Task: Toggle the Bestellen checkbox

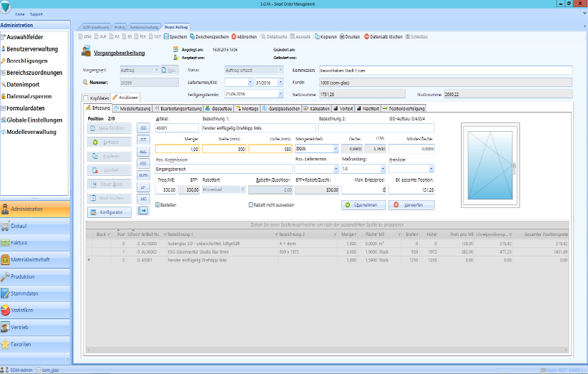Action: [x=158, y=205]
